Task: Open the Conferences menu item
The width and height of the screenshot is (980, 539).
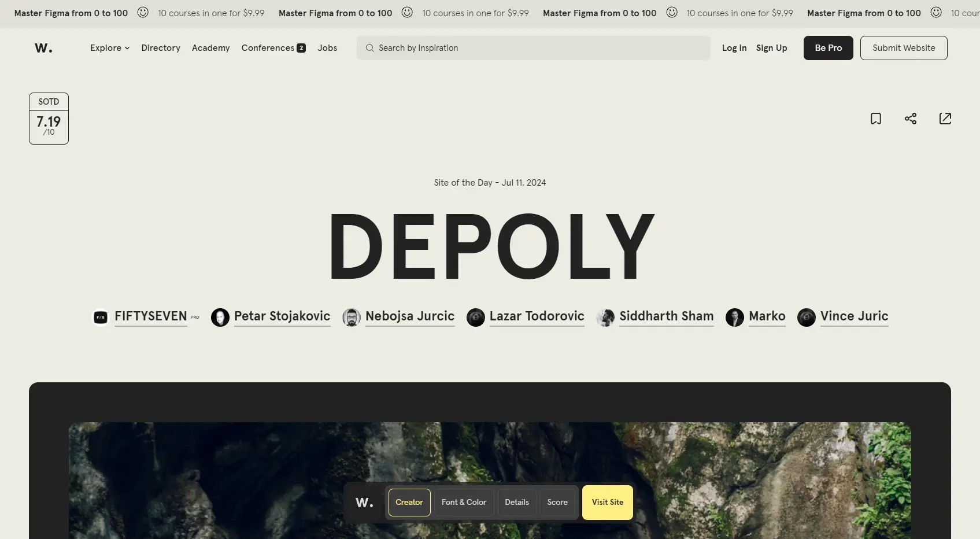Action: click(268, 48)
